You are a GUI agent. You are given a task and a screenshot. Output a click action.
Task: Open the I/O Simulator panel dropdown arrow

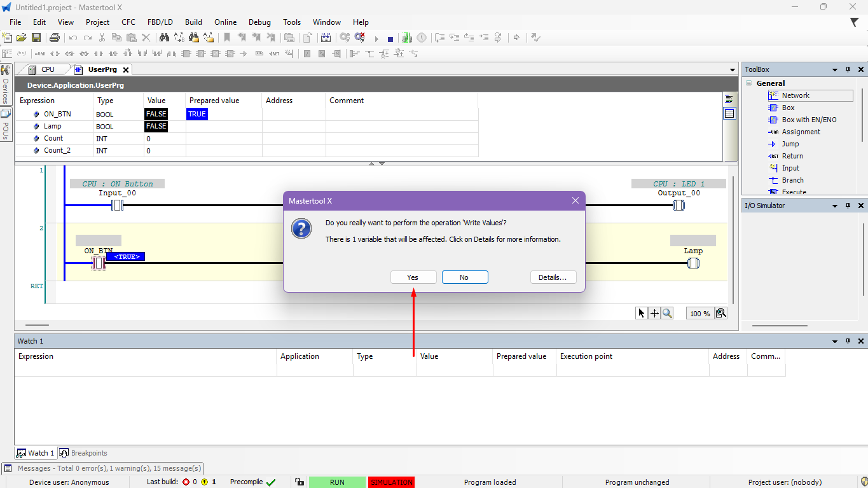(x=835, y=206)
